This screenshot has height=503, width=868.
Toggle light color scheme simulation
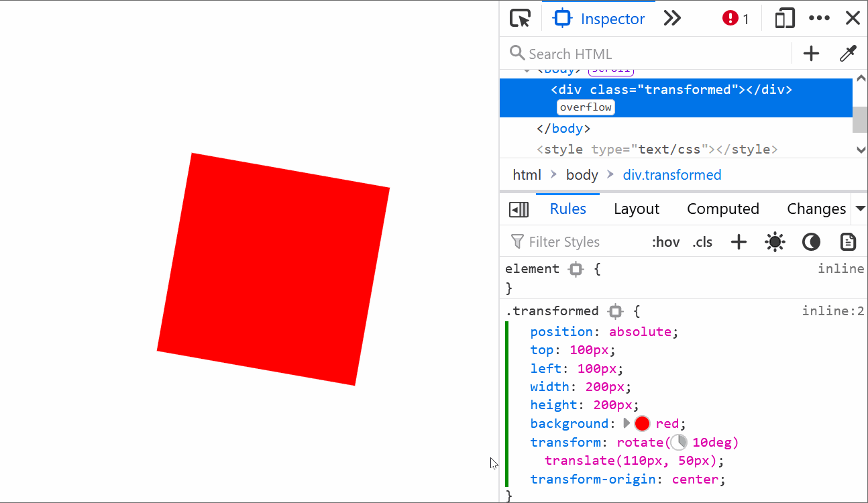(775, 242)
